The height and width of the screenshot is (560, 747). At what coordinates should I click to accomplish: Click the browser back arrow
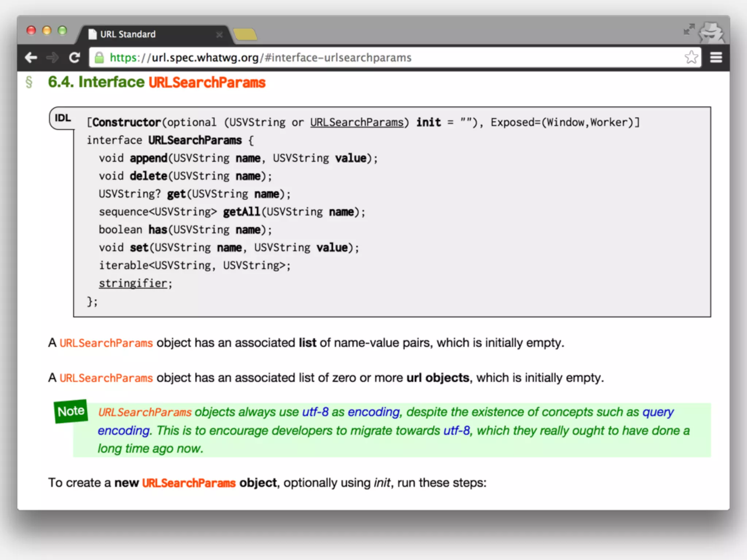pyautogui.click(x=31, y=58)
